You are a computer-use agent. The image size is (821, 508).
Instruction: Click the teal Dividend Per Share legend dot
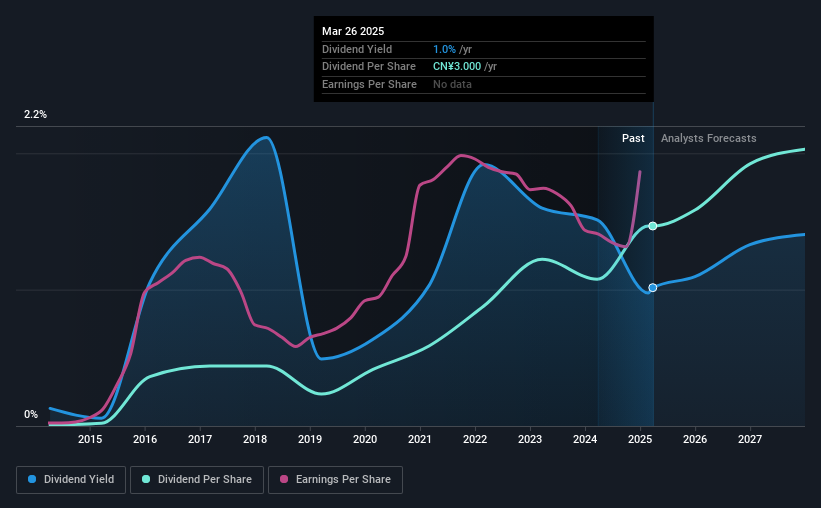[146, 479]
